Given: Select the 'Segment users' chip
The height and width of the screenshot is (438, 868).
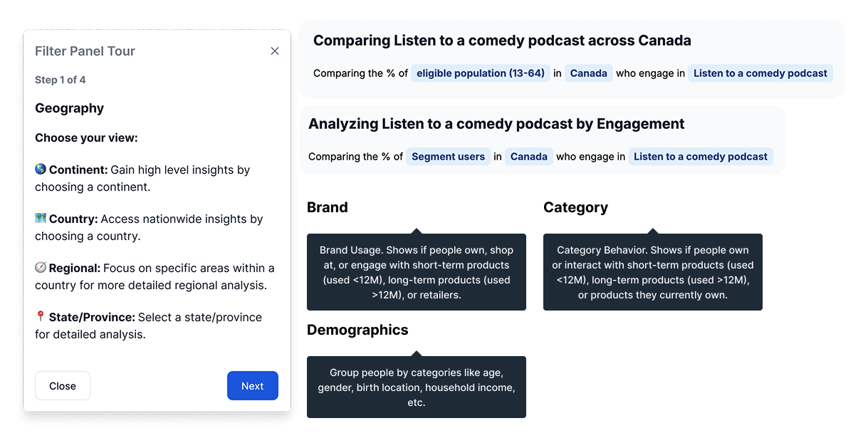Looking at the screenshot, I should pos(449,157).
